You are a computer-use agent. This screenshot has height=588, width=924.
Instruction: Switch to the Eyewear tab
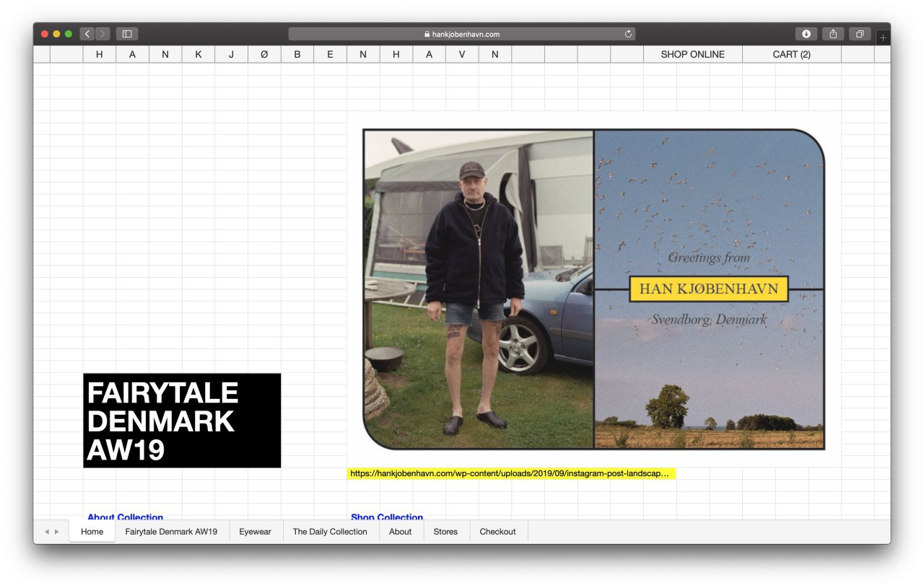tap(256, 532)
